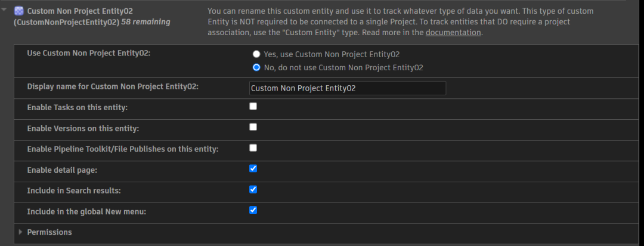
Task: Click the "58 remaining" text
Action: tap(145, 22)
